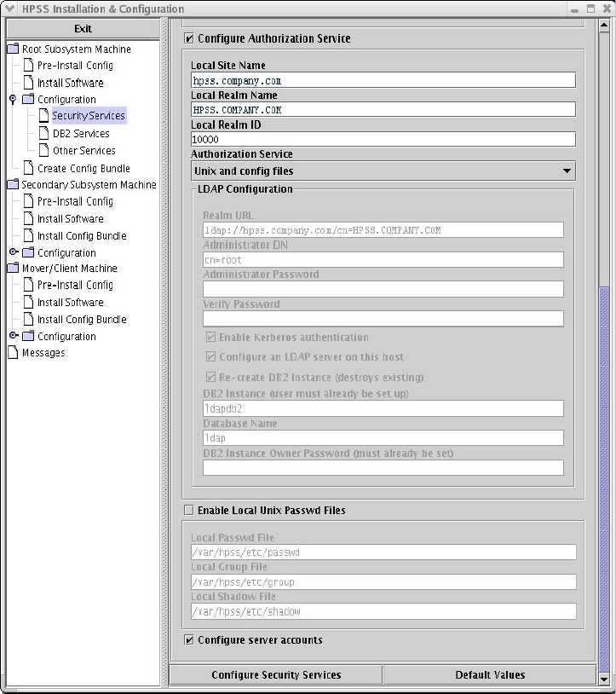Click DB2 Instance Owner Password field
The width and height of the screenshot is (616, 694).
[x=383, y=467]
